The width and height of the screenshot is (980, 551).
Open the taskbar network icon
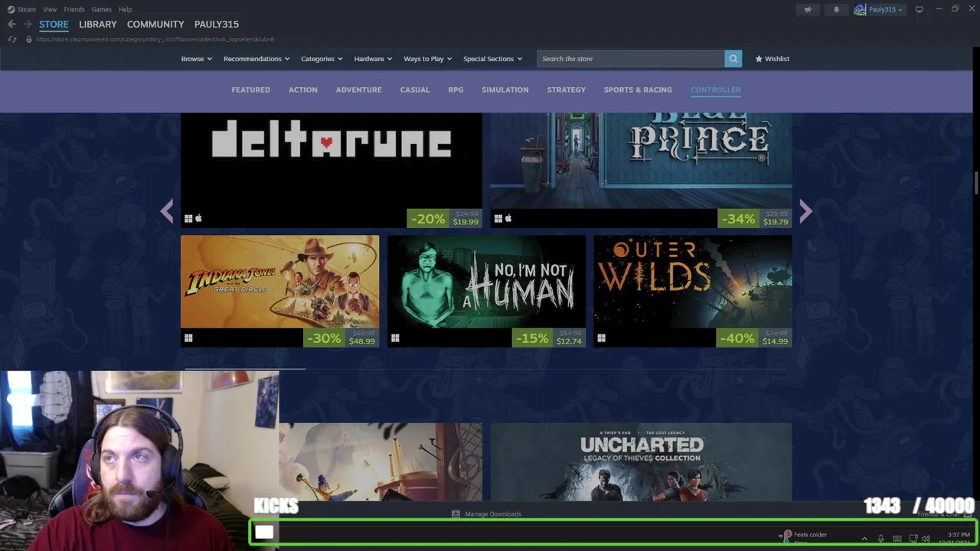913,539
